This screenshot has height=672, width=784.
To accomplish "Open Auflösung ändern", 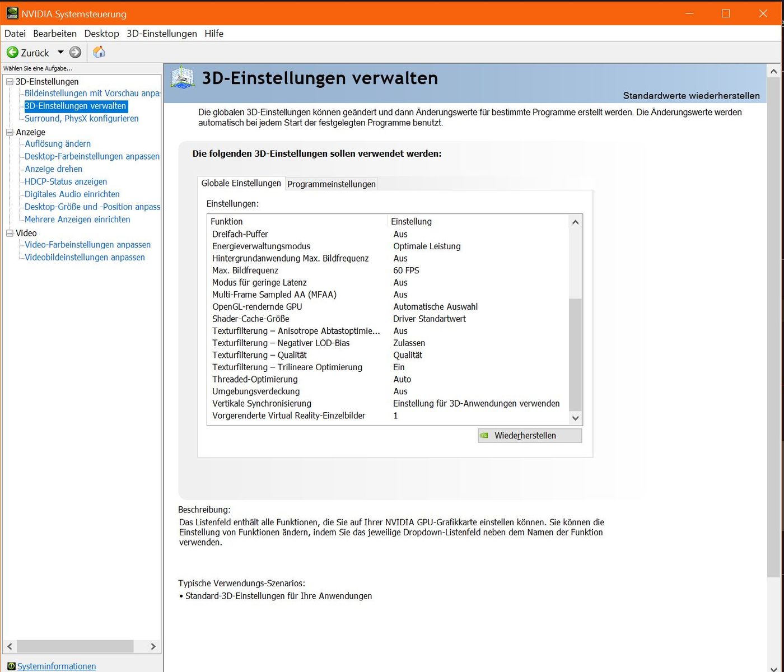I will [x=58, y=144].
